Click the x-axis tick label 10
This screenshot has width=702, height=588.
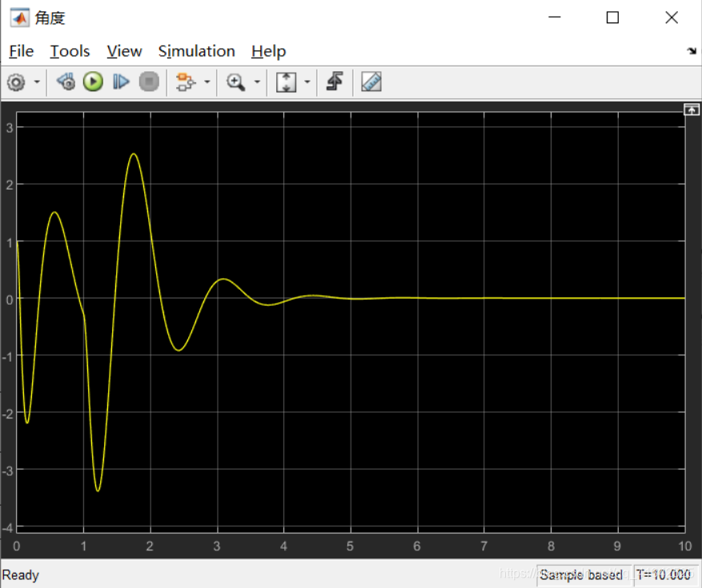[x=685, y=546]
